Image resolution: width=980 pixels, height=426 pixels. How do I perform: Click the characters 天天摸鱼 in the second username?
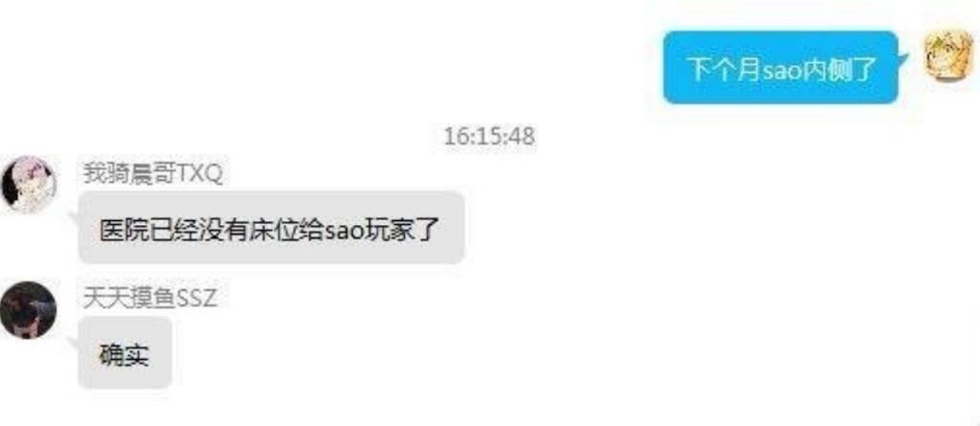130,299
